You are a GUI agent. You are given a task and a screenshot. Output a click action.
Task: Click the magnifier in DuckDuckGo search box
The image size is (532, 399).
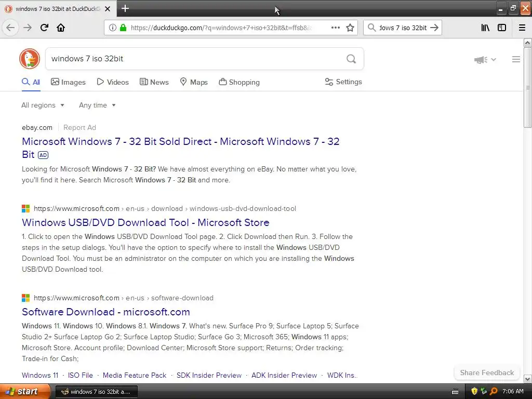(351, 59)
